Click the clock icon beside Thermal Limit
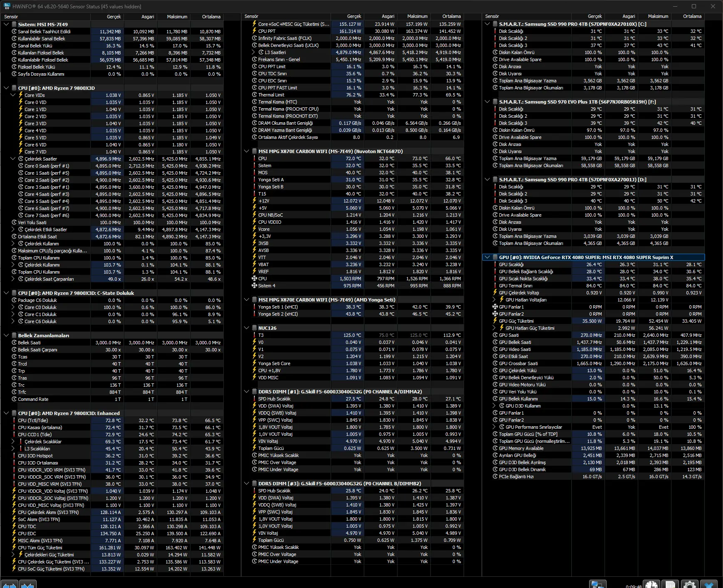This screenshot has height=588, width=723. tap(254, 95)
